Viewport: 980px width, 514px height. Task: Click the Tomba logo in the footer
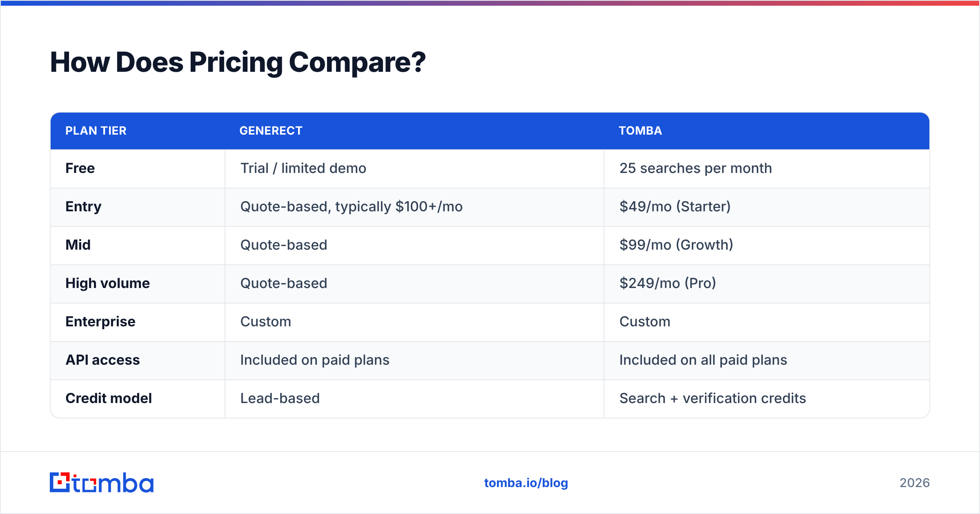click(102, 483)
